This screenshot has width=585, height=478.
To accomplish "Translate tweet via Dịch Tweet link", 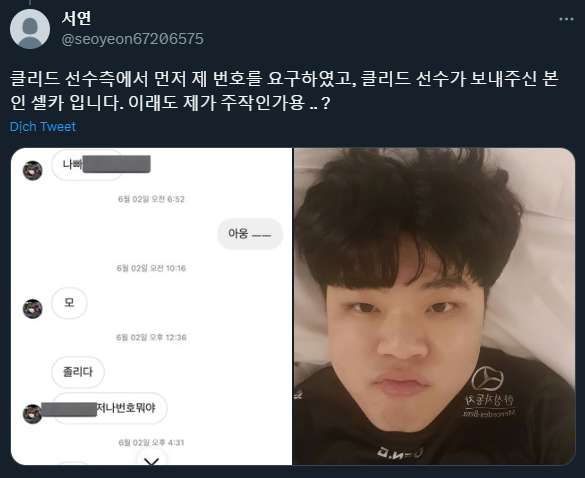I will click(43, 127).
